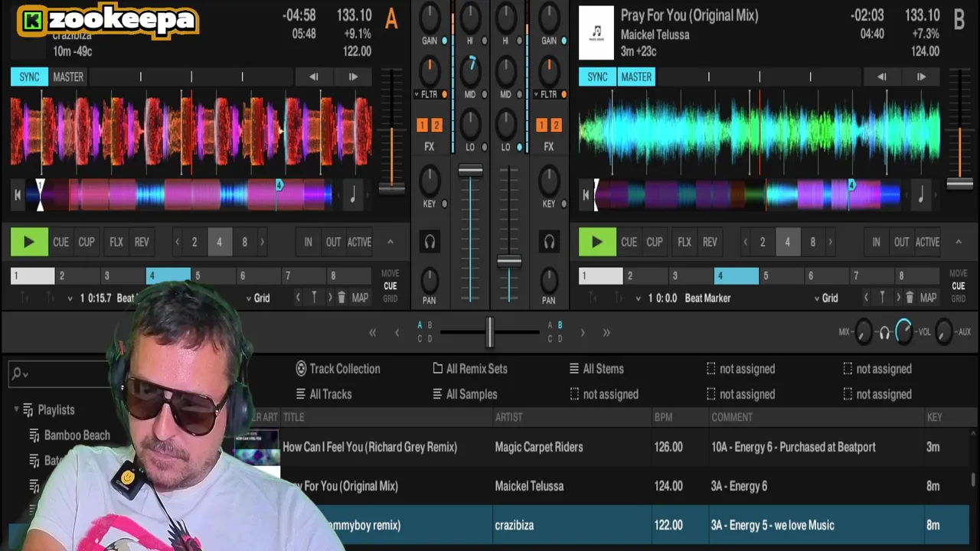
Task: Open All Stems favorite
Action: click(x=596, y=369)
